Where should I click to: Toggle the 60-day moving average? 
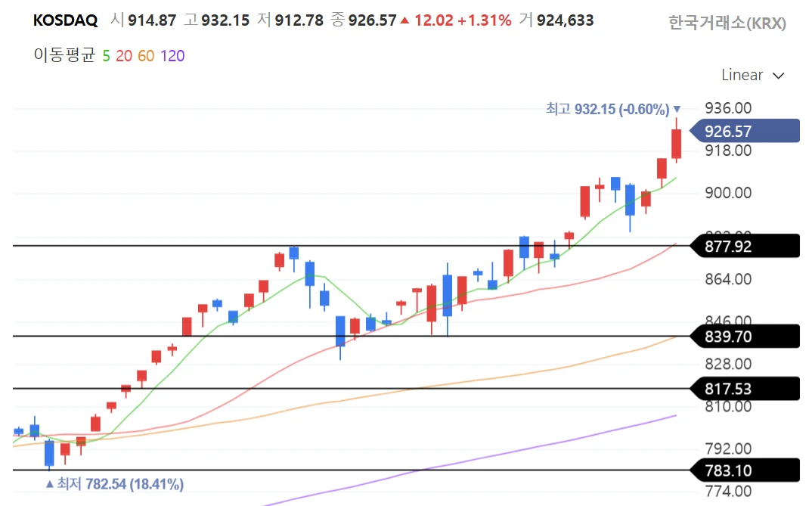point(146,55)
